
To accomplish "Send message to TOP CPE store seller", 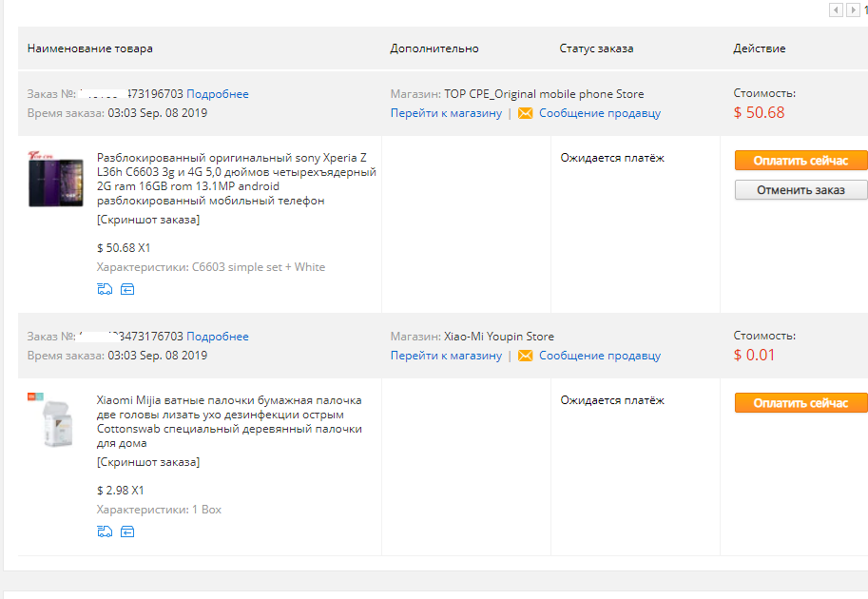I will click(x=600, y=113).
